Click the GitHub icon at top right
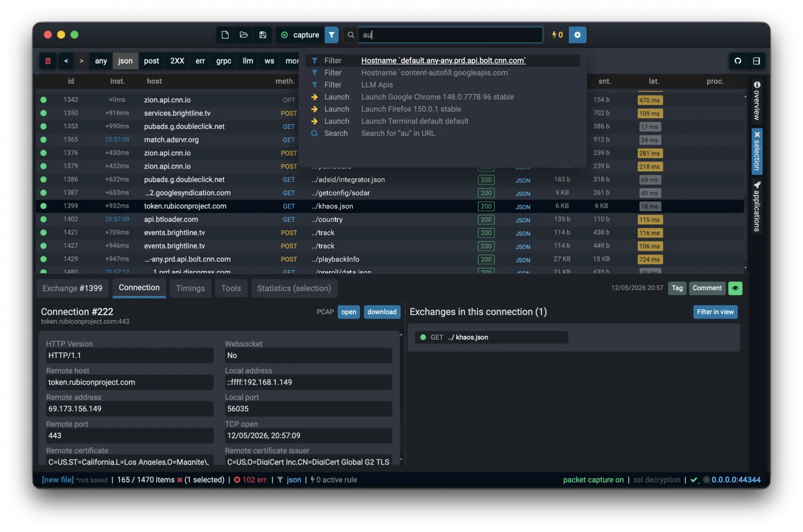 coord(738,61)
